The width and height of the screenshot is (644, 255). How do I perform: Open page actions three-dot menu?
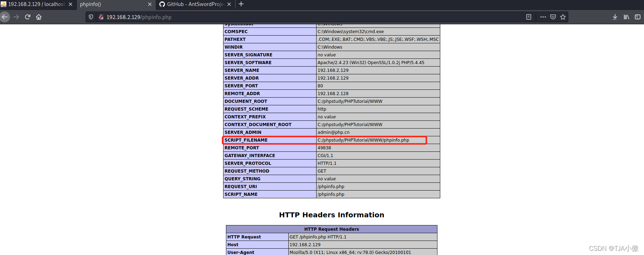(543, 17)
